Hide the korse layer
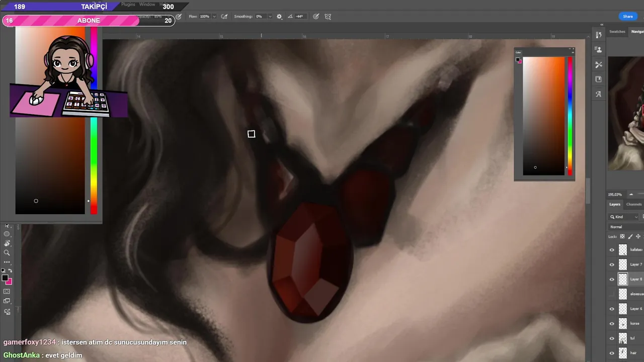Screen dimensions: 644x362 (612, 323)
